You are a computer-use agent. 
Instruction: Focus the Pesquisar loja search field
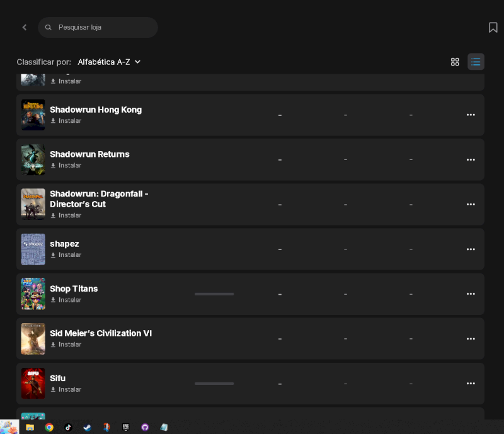coord(98,27)
